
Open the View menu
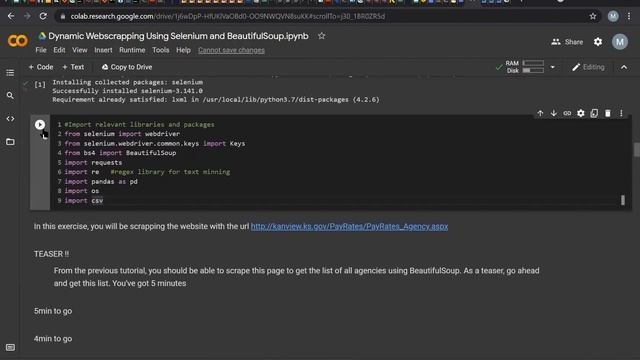[x=80, y=50]
